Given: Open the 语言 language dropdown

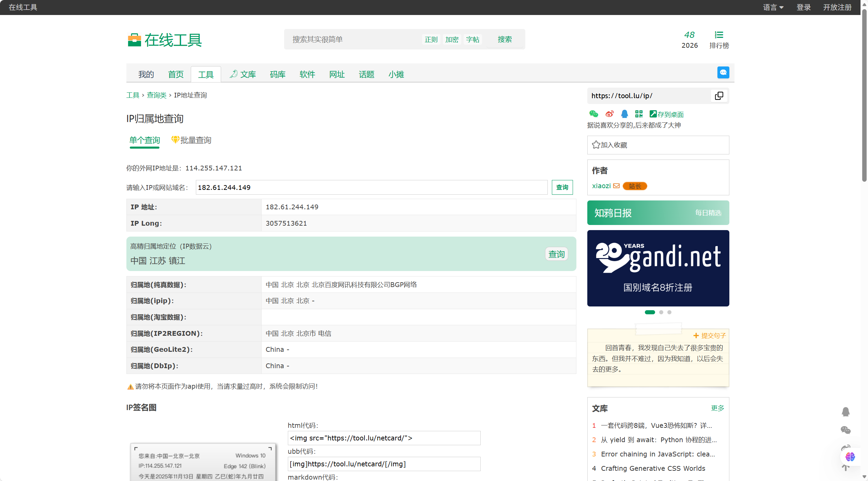Looking at the screenshot, I should 773,7.
